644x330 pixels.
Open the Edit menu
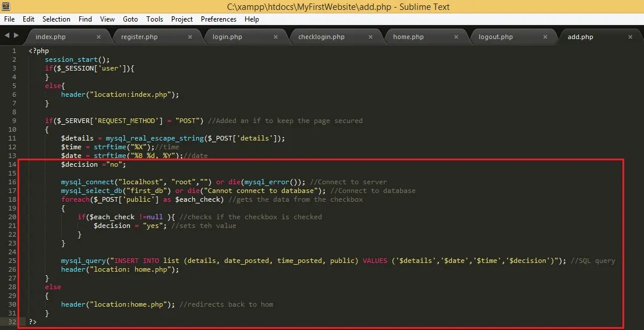[29, 19]
